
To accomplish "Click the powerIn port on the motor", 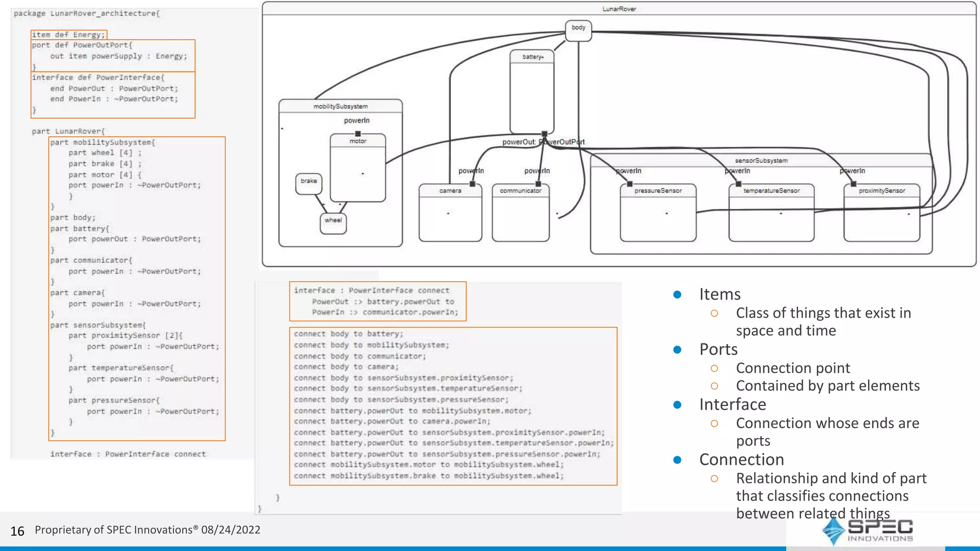I will coord(358,133).
